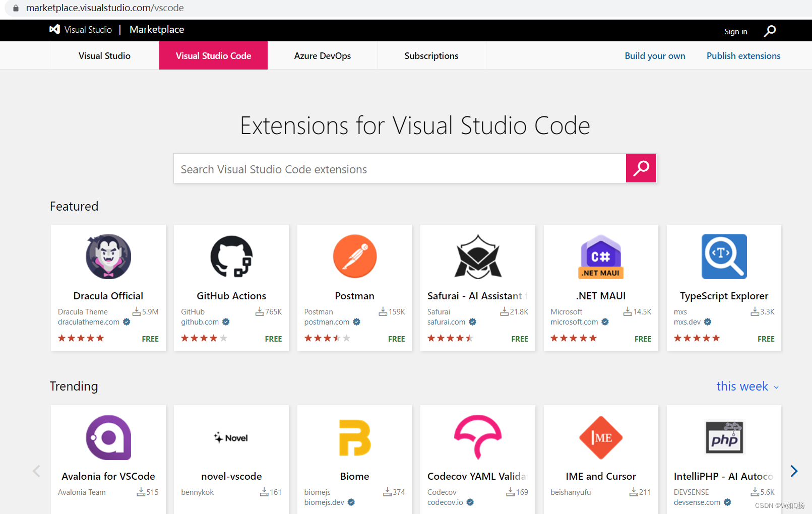The image size is (812, 514).
Task: Click the pink search magnifier button
Action: pyautogui.click(x=641, y=168)
